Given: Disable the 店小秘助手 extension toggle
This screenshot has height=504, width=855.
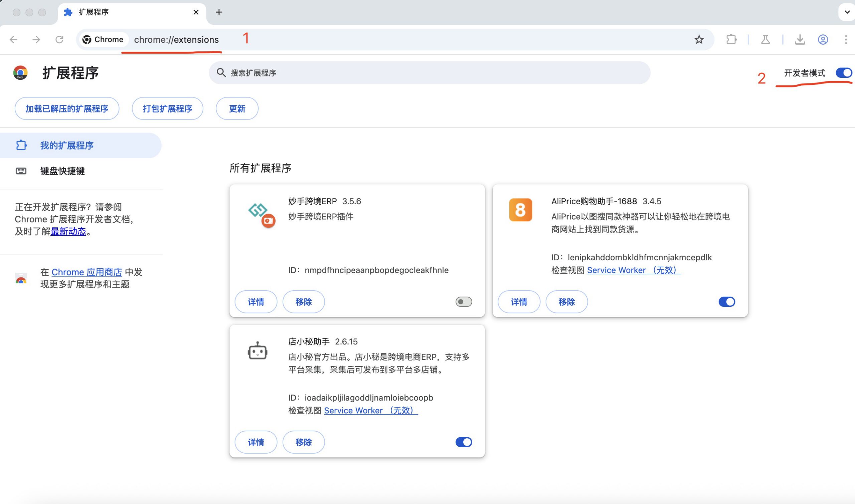Looking at the screenshot, I should [464, 442].
